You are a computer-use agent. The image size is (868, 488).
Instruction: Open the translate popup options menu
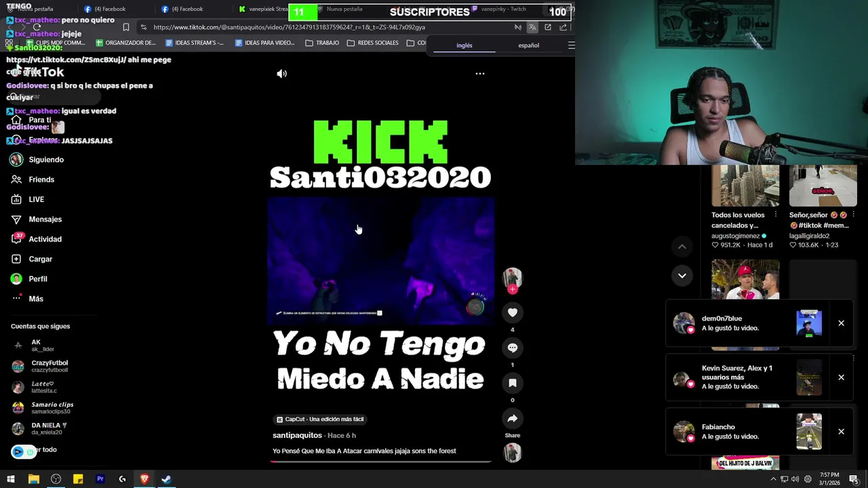coord(571,45)
